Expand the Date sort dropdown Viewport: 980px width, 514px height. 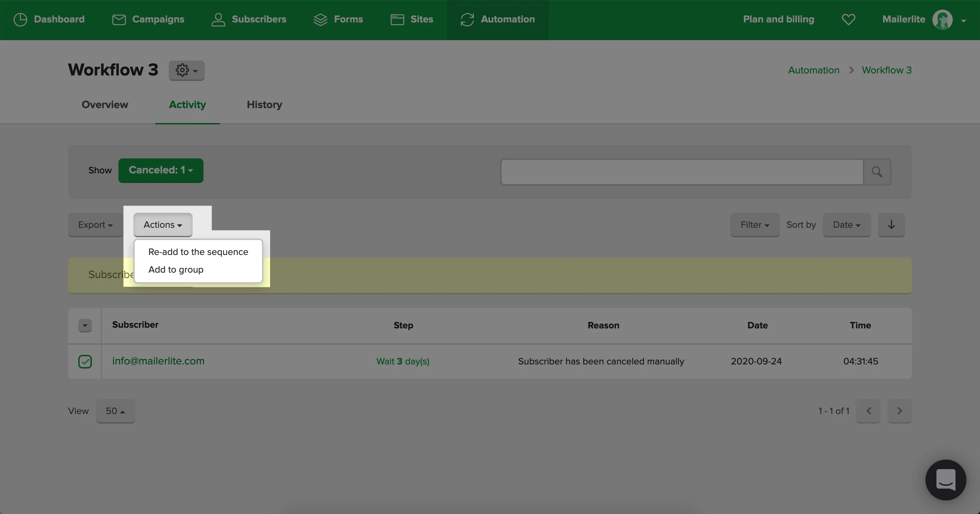(x=846, y=225)
